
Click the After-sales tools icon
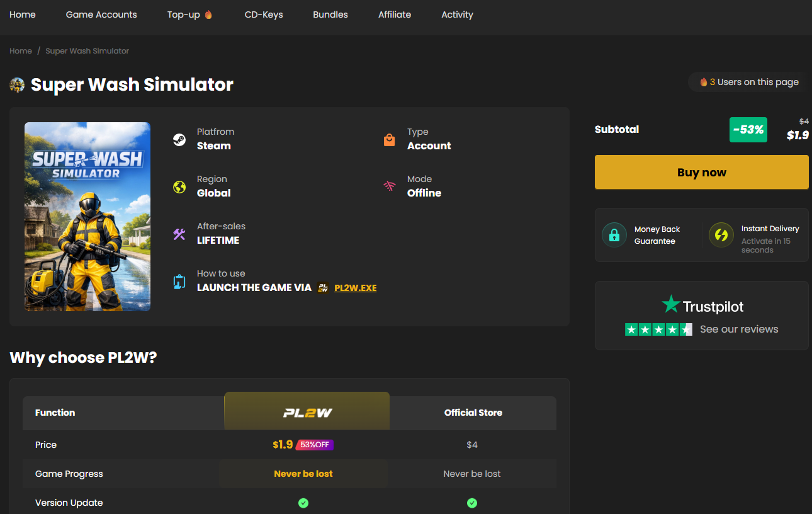(x=179, y=234)
